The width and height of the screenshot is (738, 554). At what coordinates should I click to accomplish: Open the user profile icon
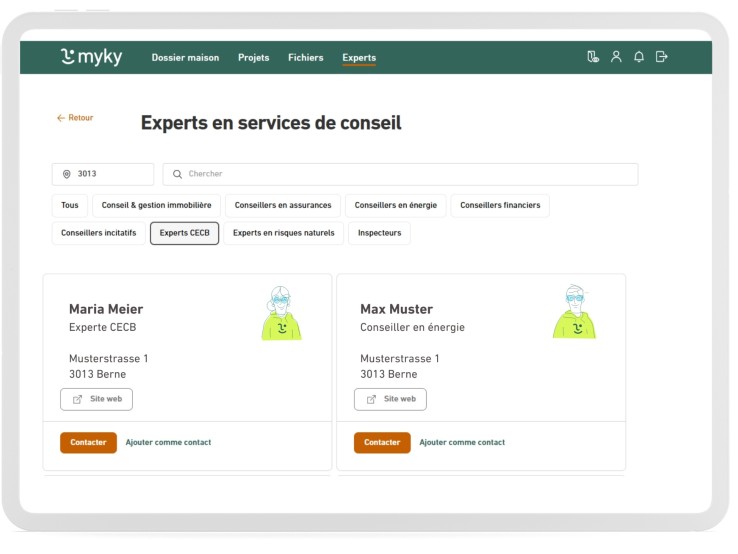tap(616, 57)
